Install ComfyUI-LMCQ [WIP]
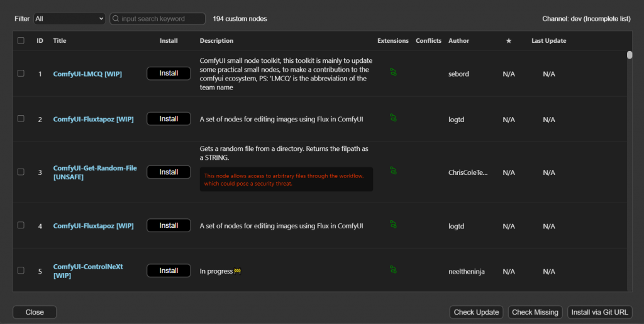The width and height of the screenshot is (644, 324). click(169, 73)
